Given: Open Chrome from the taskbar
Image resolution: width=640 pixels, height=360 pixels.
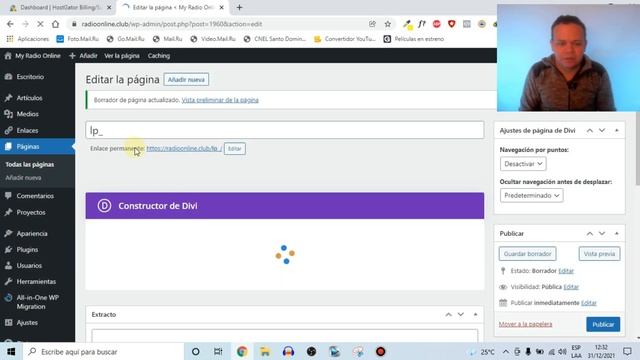Looking at the screenshot, I should point(242,351).
